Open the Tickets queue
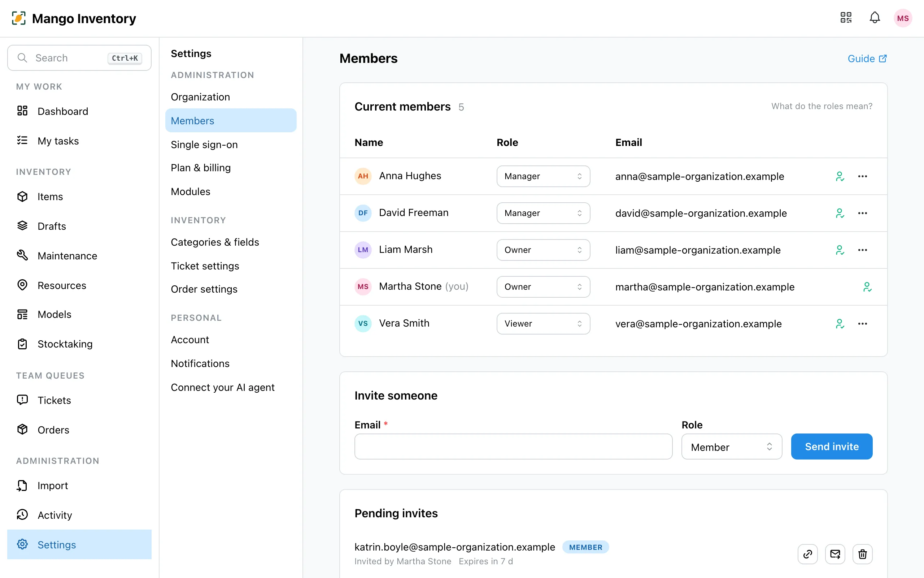This screenshot has height=578, width=924. [x=79, y=400]
